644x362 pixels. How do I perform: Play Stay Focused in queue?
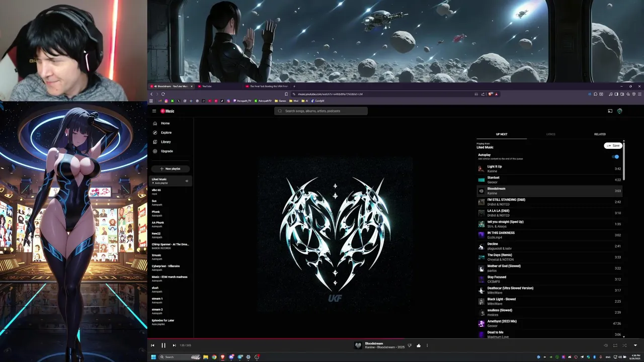click(x=549, y=280)
